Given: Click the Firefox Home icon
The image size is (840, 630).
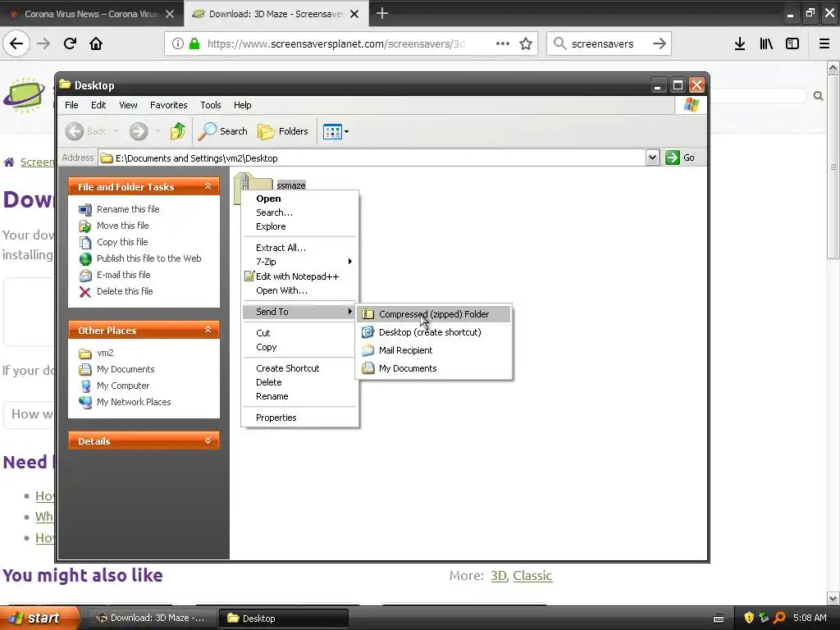Looking at the screenshot, I should pos(96,43).
